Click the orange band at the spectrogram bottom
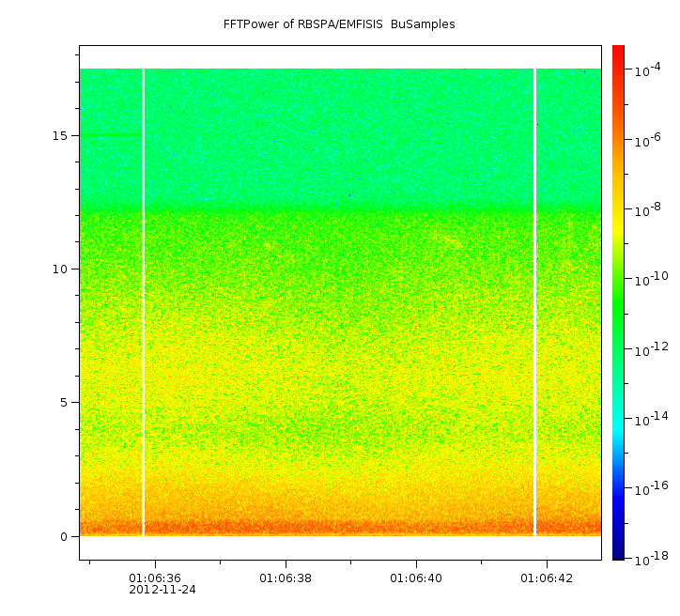 [x=340, y=528]
